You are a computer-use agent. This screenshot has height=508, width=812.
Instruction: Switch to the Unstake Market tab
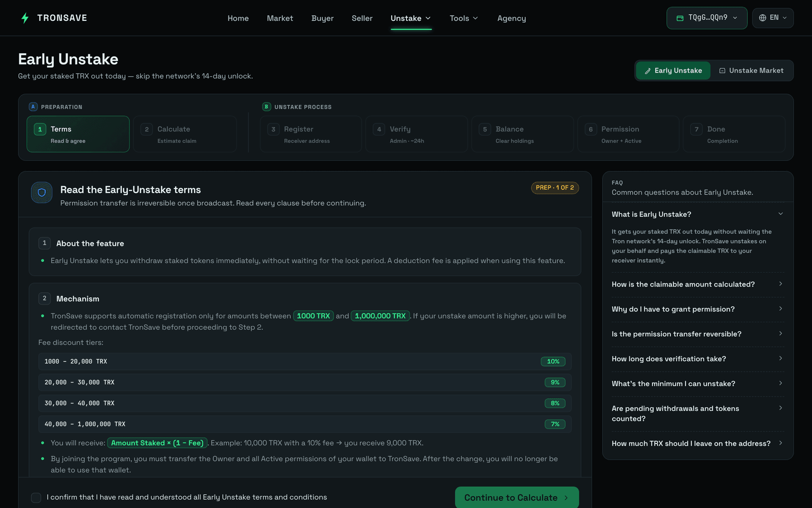[x=752, y=71]
